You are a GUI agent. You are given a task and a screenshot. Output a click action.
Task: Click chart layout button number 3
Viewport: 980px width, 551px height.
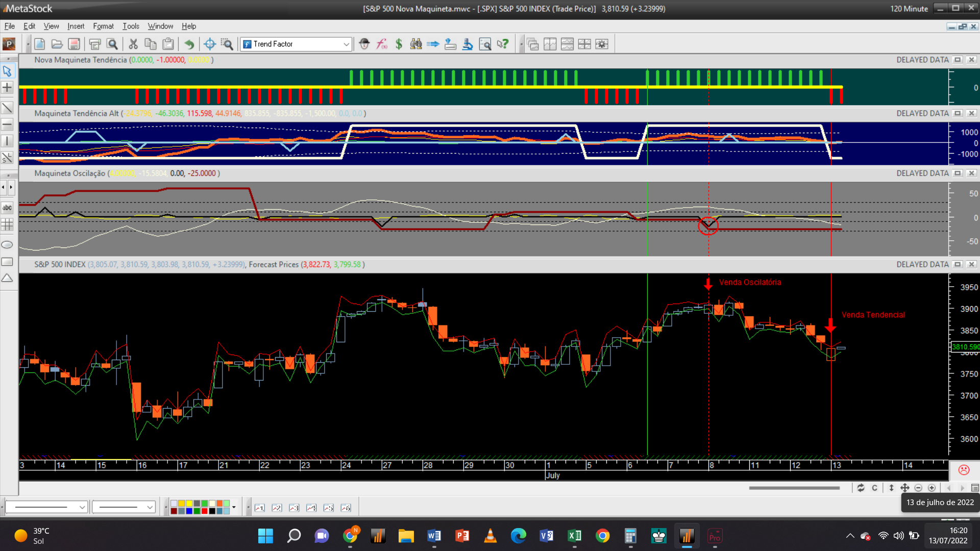coord(294,508)
